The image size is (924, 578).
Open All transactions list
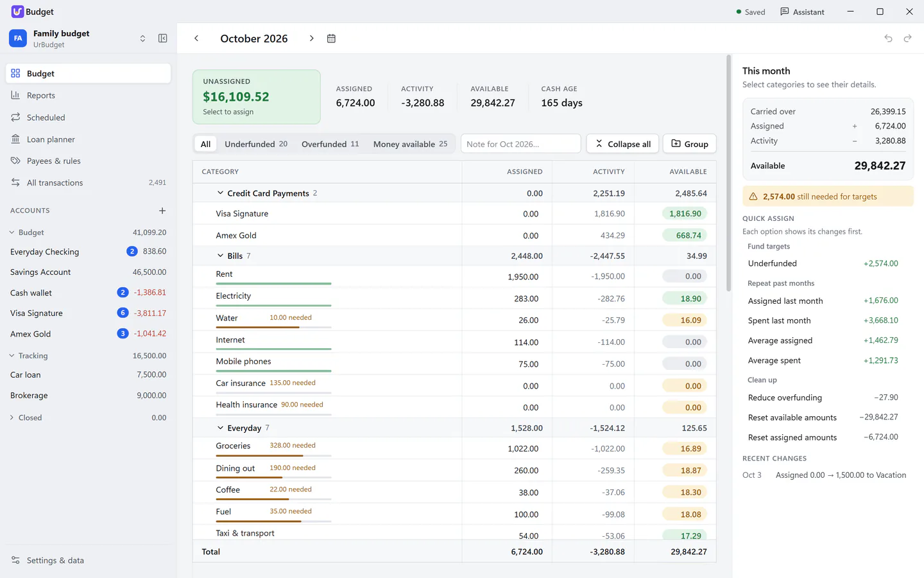89,183
